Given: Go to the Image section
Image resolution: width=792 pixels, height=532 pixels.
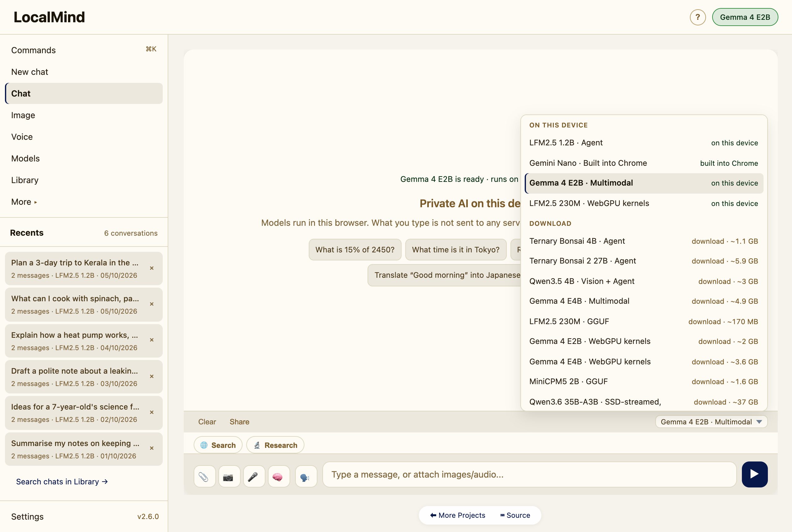Looking at the screenshot, I should 84,115.
